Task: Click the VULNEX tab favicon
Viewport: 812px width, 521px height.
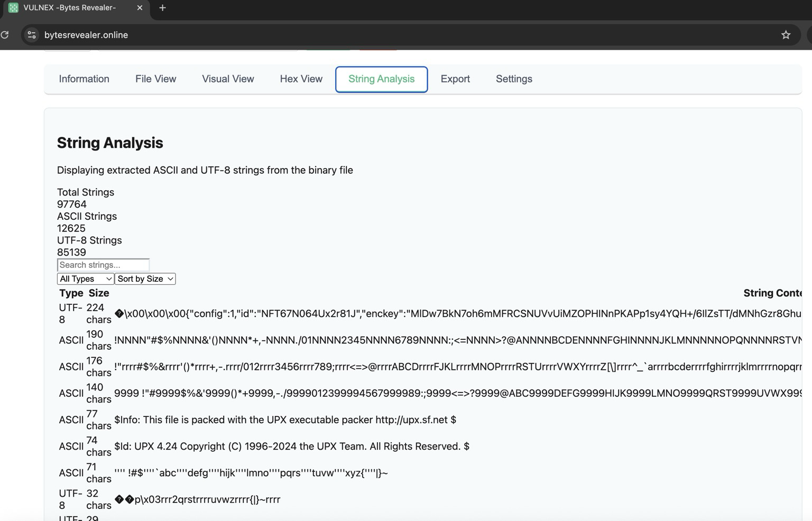Action: 13,8
